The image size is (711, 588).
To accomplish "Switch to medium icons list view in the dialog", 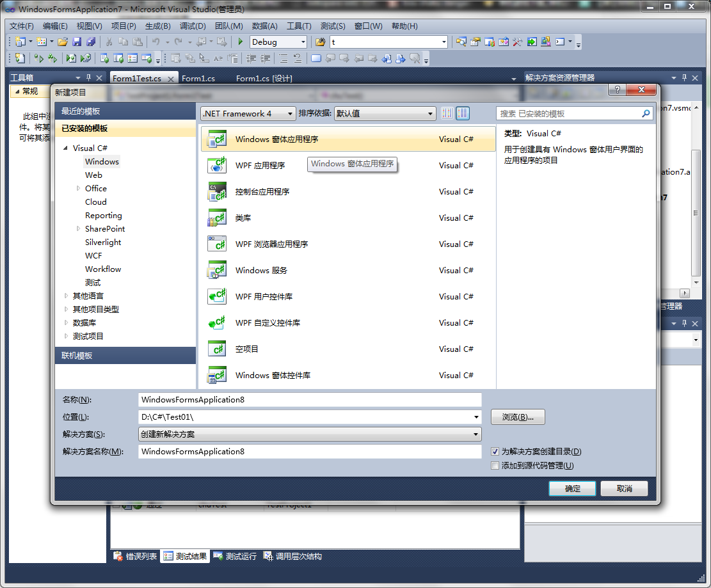I will (x=463, y=113).
